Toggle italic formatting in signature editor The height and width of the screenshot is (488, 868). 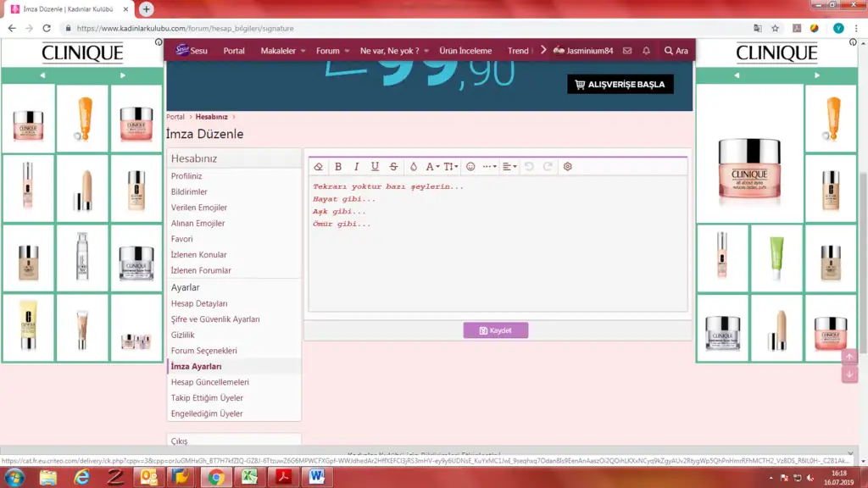click(356, 167)
